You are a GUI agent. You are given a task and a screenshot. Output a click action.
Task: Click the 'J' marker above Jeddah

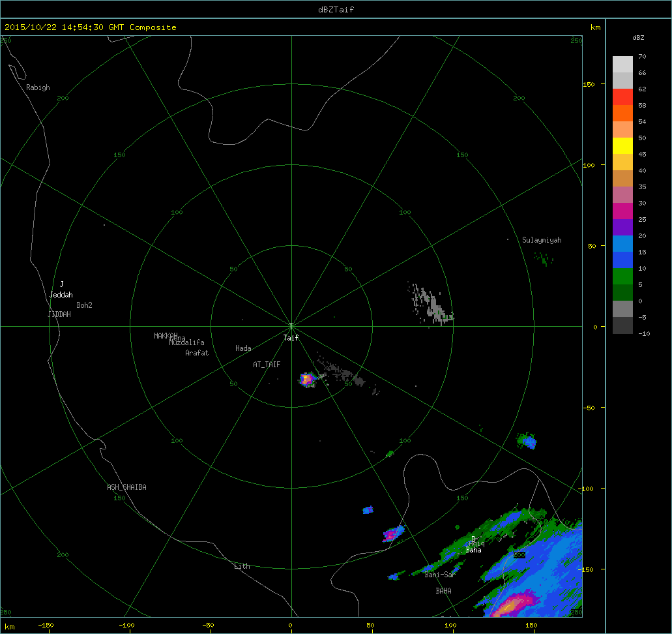pos(62,284)
